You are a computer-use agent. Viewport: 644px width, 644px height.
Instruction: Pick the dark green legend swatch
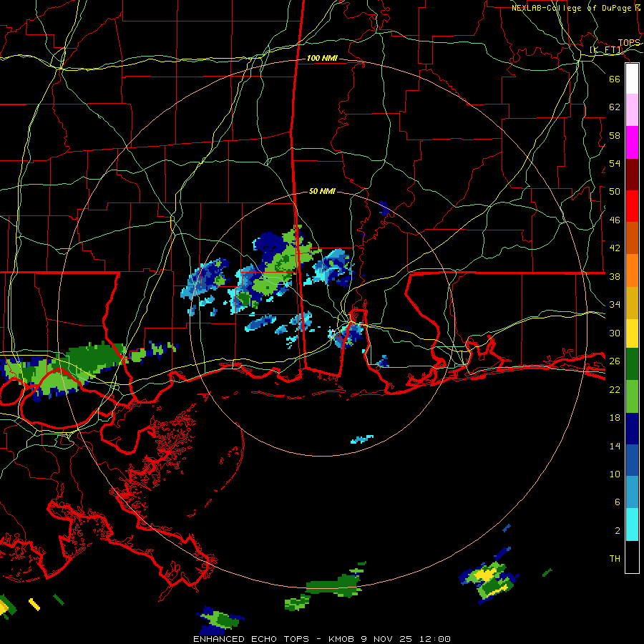click(632, 364)
